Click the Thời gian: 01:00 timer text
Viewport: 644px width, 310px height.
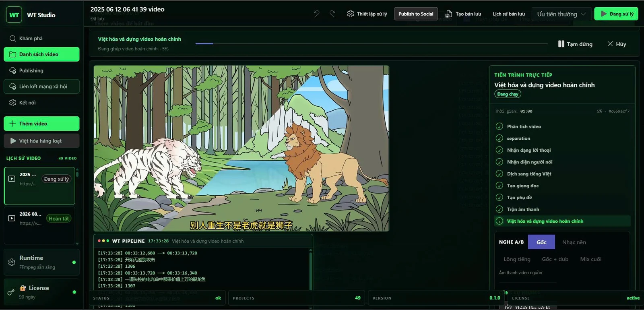pos(514,111)
